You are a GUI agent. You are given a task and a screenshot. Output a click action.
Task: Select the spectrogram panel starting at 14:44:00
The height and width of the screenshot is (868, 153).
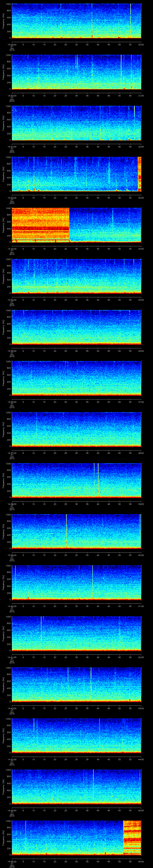(x=76, y=787)
